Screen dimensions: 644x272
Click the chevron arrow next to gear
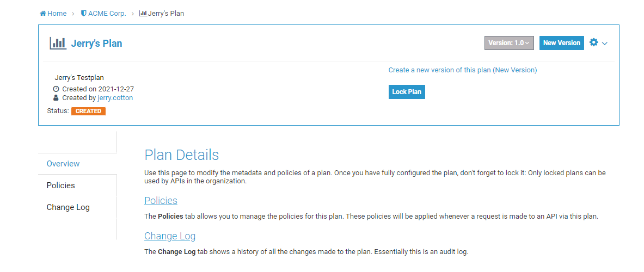[x=605, y=44]
